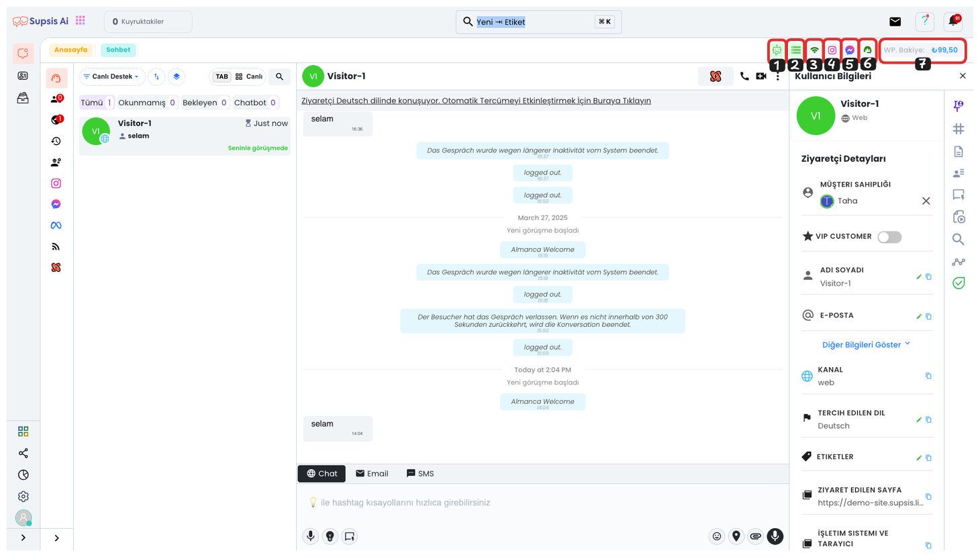
Task: Open the Visitor-1 conversation in list
Action: click(185, 136)
